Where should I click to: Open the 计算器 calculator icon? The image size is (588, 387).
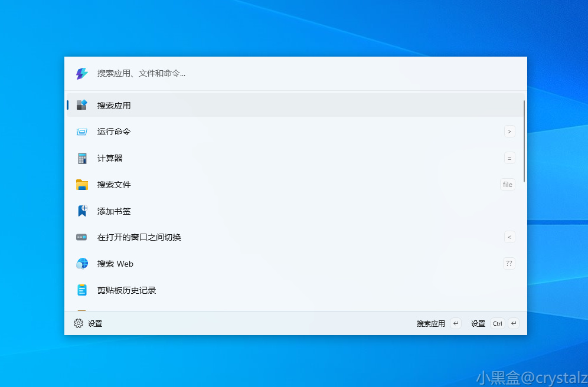coord(81,158)
